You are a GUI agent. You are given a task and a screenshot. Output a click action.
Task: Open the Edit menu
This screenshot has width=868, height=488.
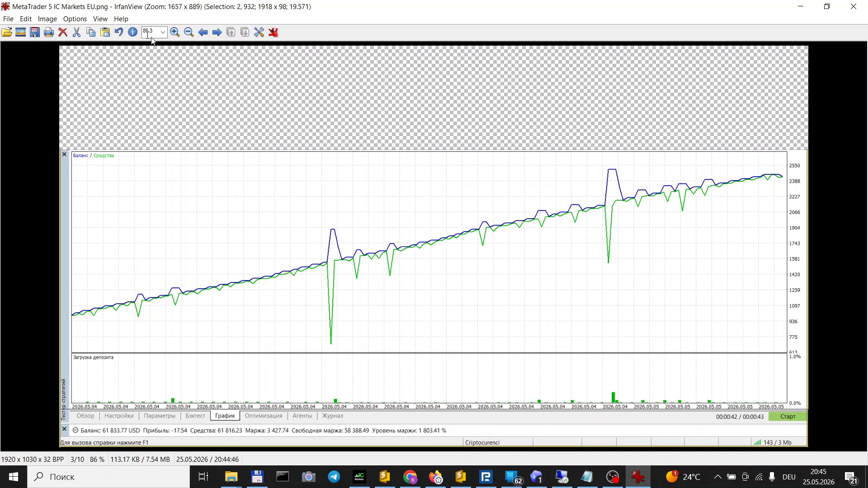[x=25, y=19]
